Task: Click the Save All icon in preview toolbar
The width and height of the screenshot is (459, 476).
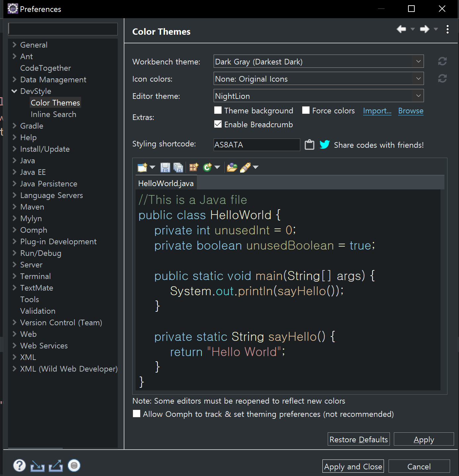Action: 178,168
